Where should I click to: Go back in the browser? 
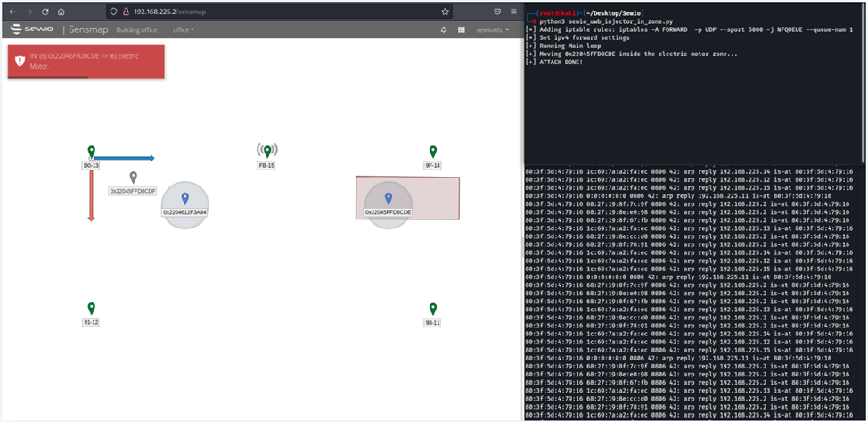13,12
